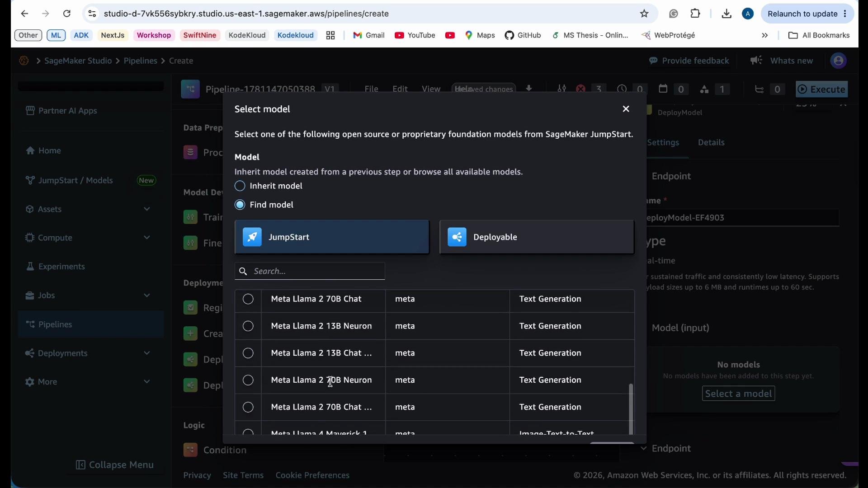
Task: Focus the model Search field
Action: tap(310, 272)
